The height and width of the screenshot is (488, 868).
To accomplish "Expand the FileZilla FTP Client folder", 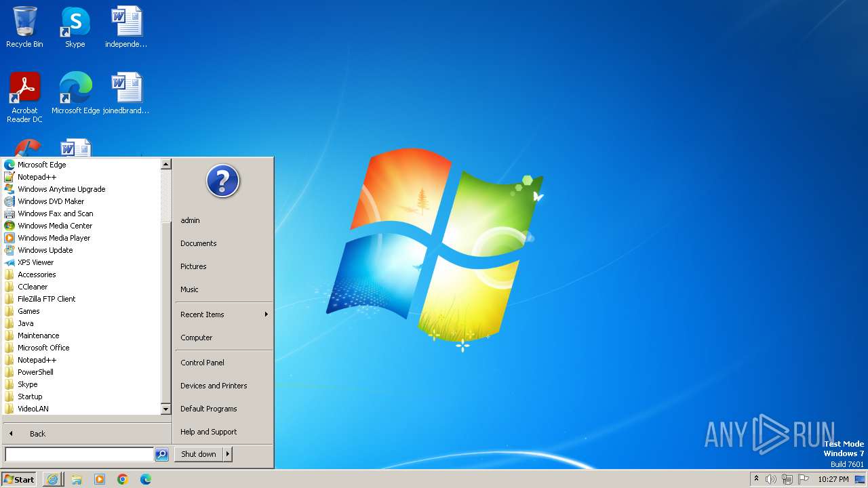I will coord(81,299).
